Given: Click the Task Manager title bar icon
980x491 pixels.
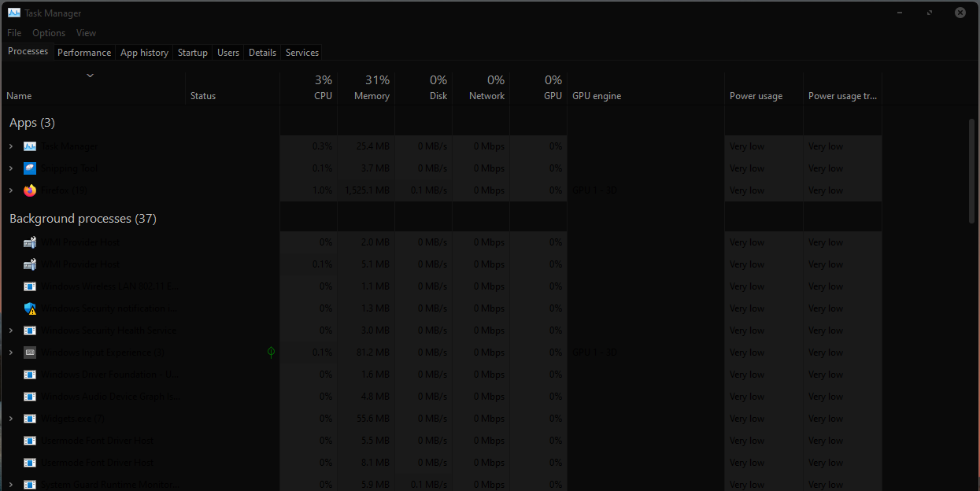Looking at the screenshot, I should click(13, 13).
